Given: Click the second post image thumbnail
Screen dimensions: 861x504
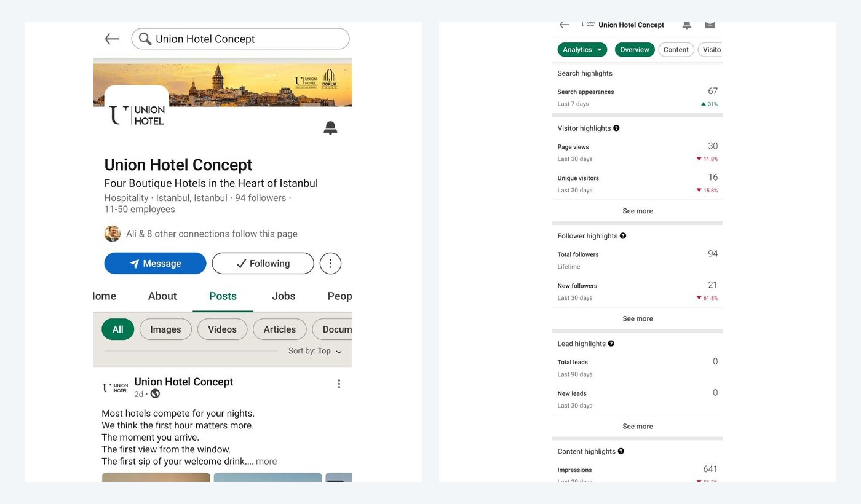Looking at the screenshot, I should click(x=268, y=477).
